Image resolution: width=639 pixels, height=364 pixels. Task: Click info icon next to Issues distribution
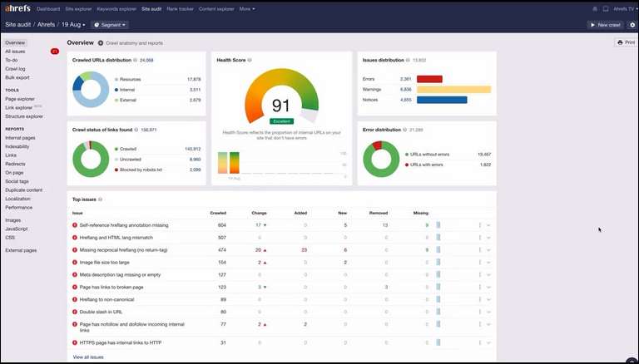point(408,61)
